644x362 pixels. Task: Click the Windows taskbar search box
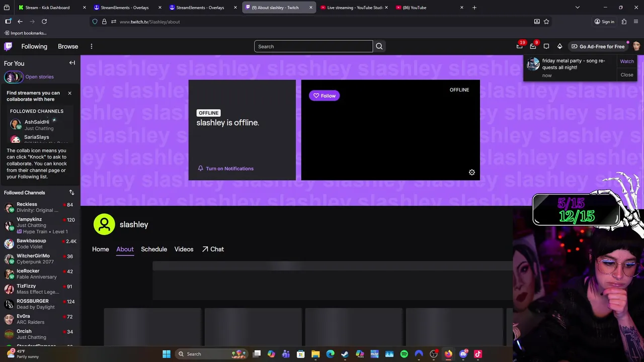tap(211, 354)
